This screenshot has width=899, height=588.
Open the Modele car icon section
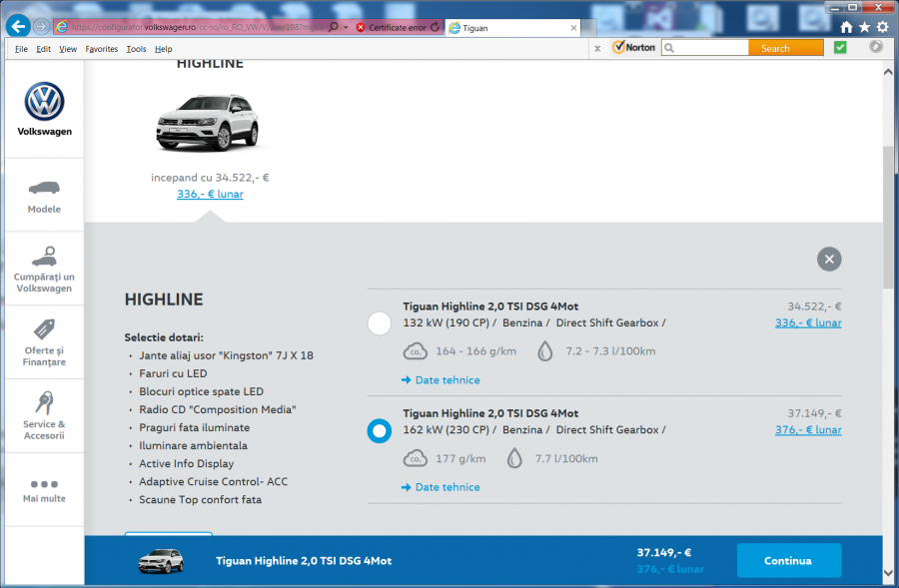44,188
